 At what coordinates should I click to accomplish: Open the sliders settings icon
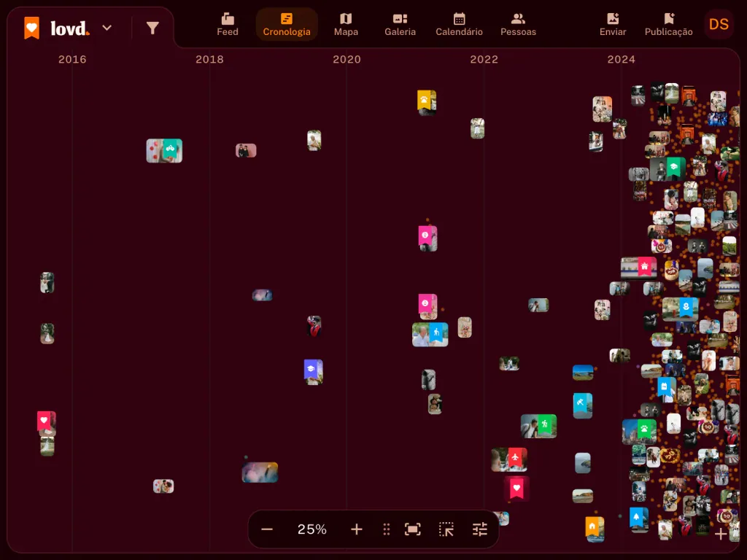tap(480, 529)
